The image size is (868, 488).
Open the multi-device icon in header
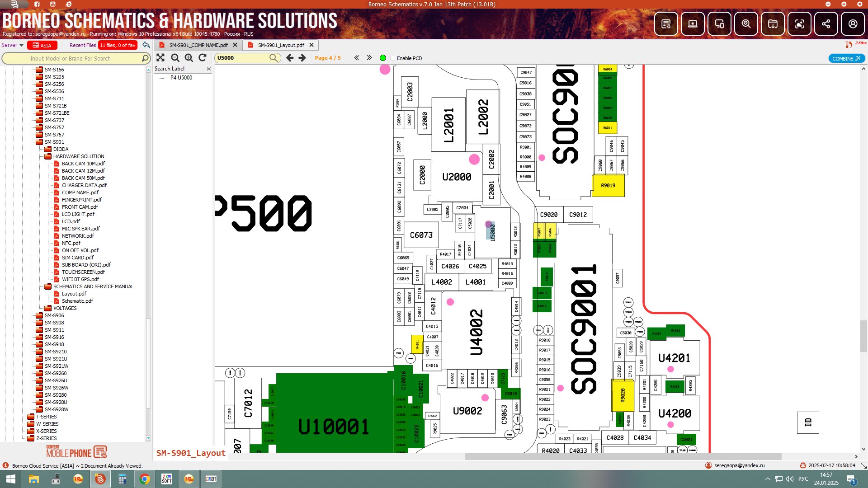click(719, 24)
